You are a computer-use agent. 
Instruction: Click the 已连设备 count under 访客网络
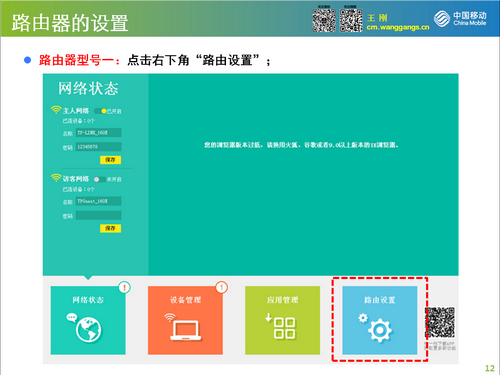(79, 189)
